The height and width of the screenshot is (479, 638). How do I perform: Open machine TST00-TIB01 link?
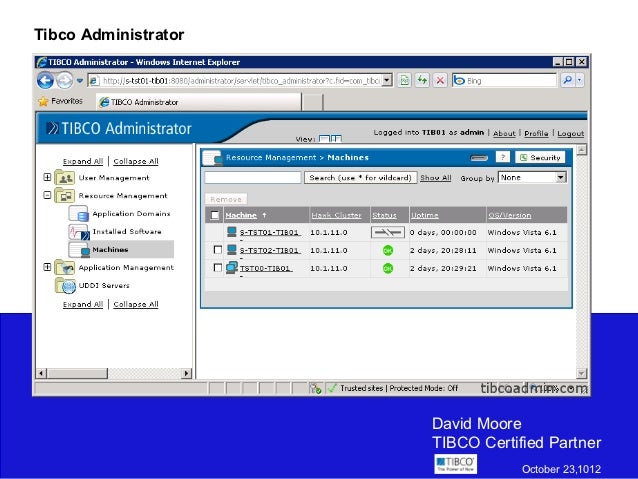click(x=265, y=268)
